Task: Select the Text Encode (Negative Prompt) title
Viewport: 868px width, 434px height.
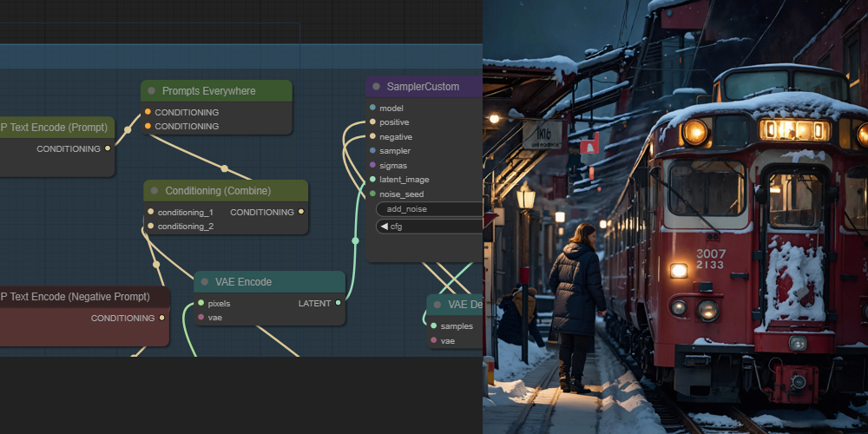Action: (x=75, y=297)
